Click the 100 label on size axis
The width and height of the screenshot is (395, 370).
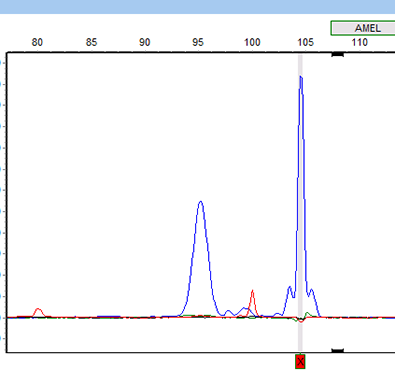tap(252, 42)
